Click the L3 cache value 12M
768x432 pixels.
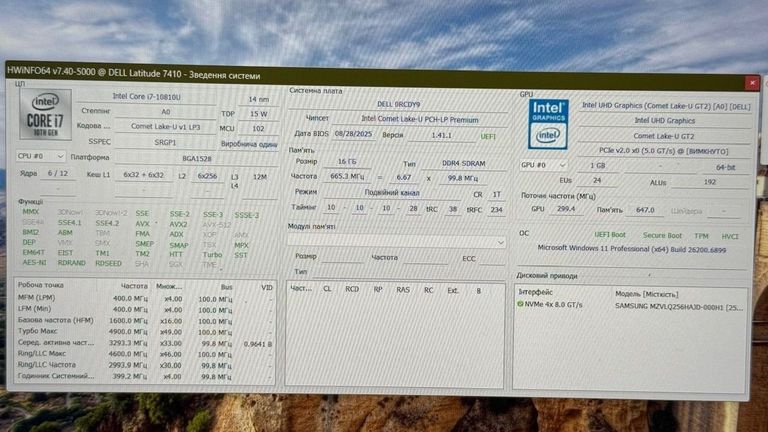click(x=260, y=176)
